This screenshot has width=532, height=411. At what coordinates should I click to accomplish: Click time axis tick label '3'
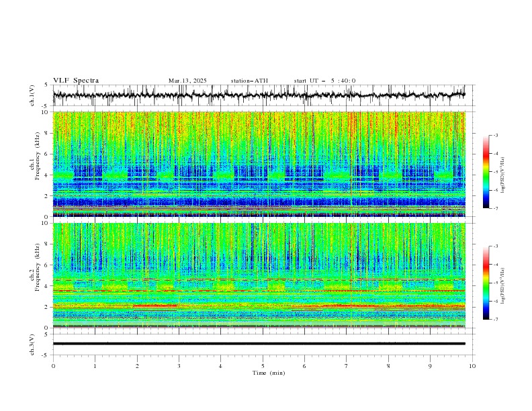point(179,366)
